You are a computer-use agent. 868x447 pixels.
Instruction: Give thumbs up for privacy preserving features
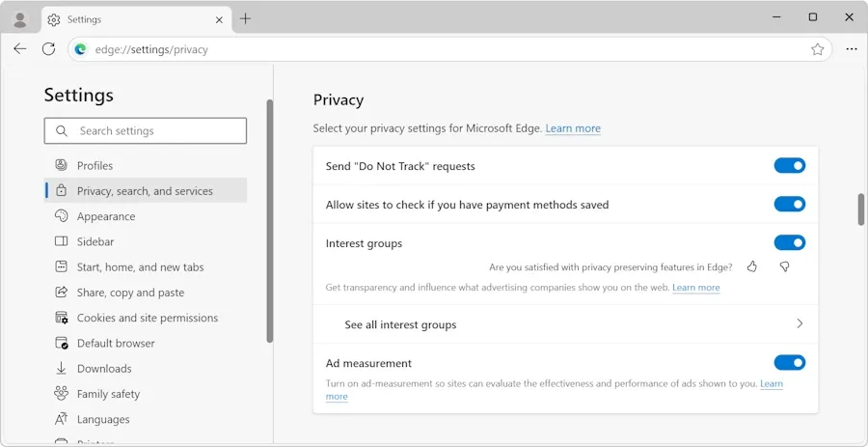click(x=751, y=267)
